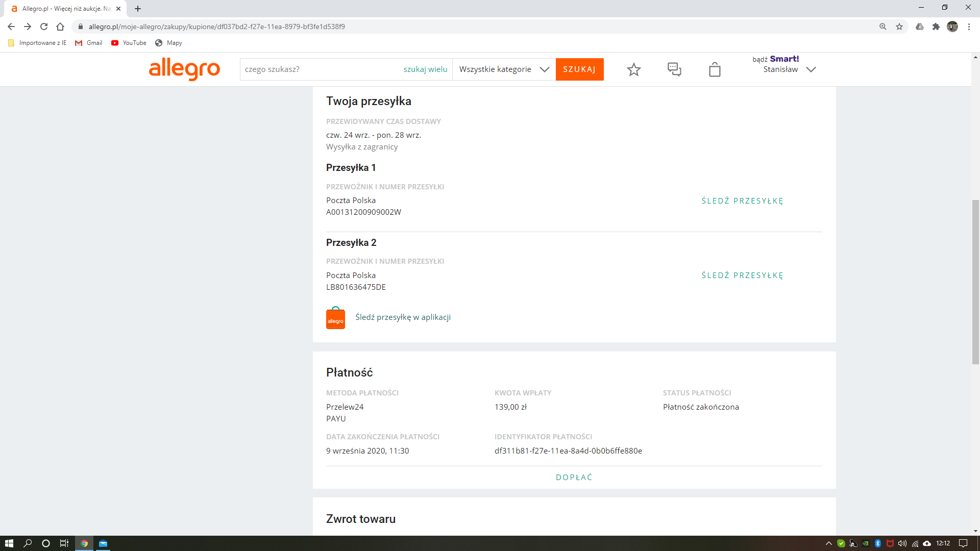Reload the current page
The image size is (980, 551).
pos(44,27)
